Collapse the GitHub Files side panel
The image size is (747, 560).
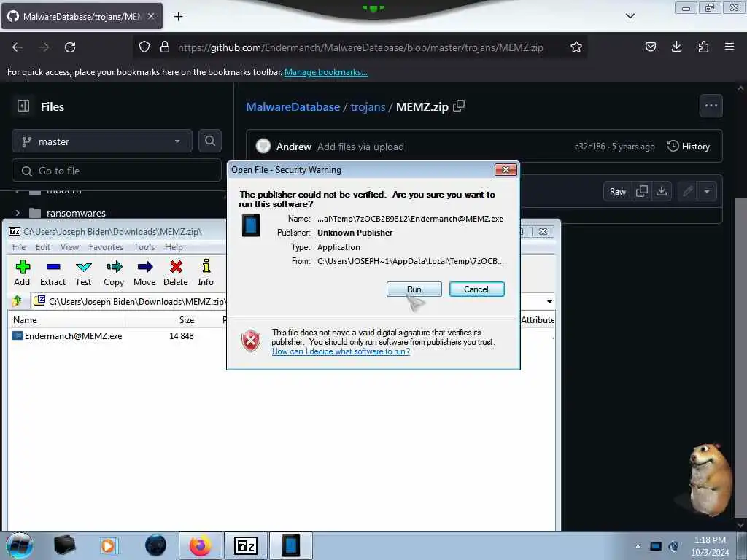pos(23,106)
